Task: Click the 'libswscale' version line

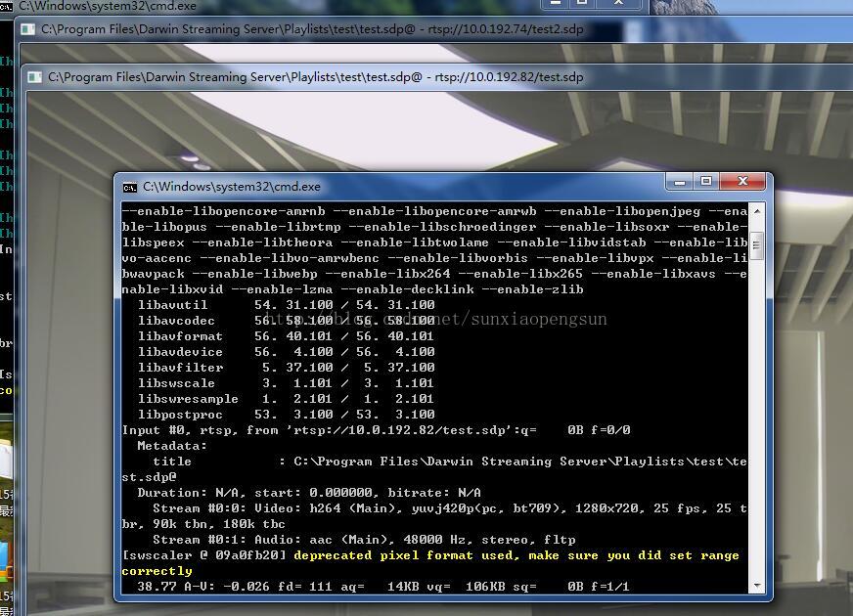Action: point(287,383)
